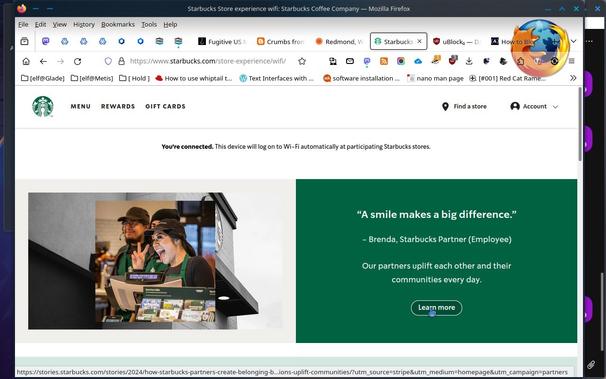
Task: Click the blue cloud extension icon
Action: click(418, 61)
